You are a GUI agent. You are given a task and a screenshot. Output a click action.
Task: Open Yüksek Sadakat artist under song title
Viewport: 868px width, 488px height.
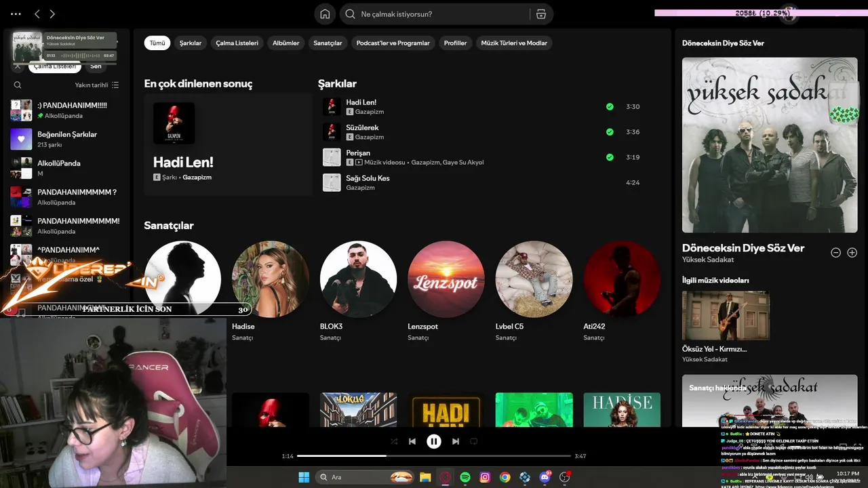708,260
